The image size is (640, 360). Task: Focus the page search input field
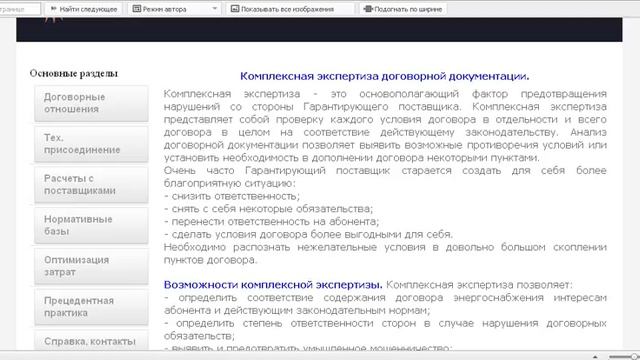point(20,9)
